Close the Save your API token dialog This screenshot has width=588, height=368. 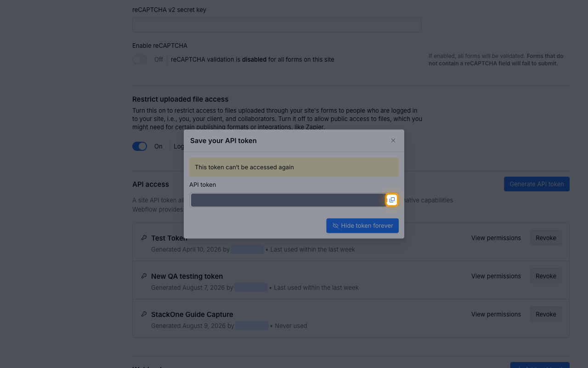point(393,141)
